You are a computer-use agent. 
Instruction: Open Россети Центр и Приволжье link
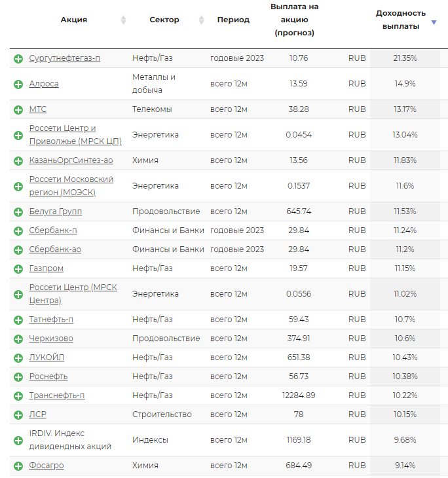click(75, 135)
